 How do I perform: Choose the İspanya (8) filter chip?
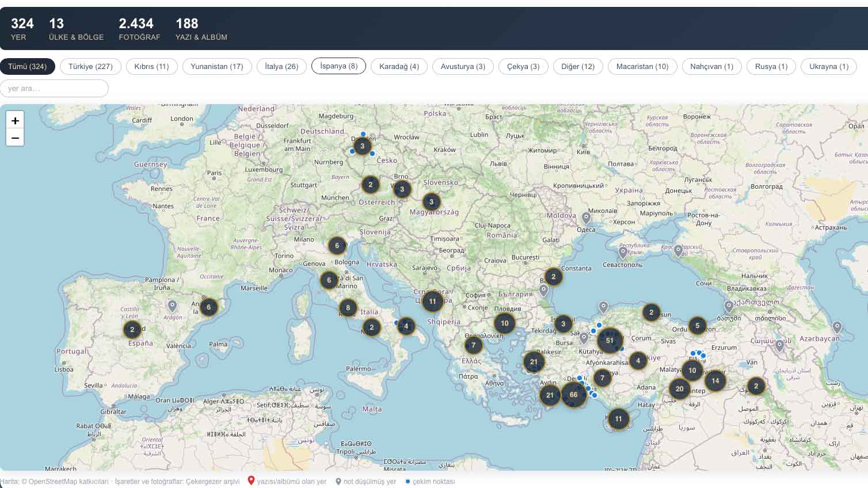pyautogui.click(x=338, y=66)
